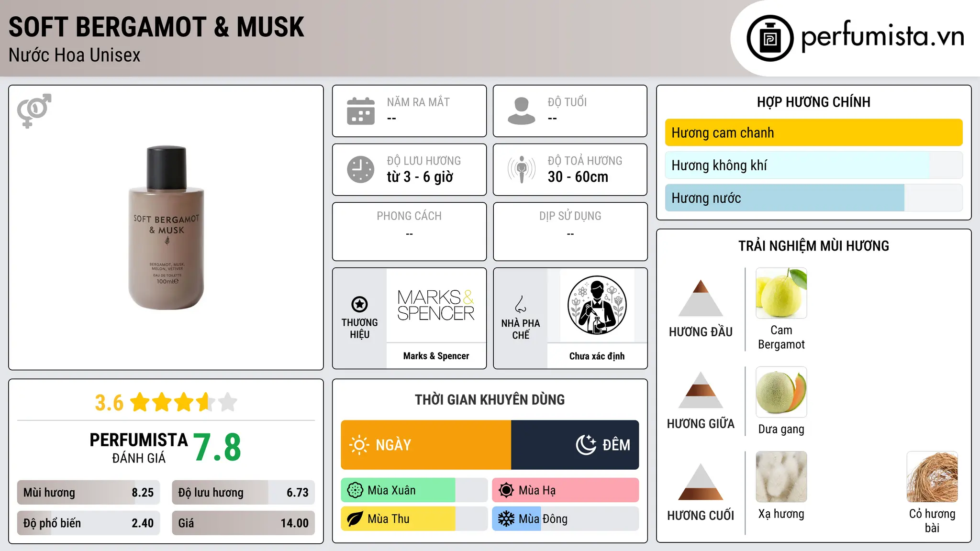Click the SOFT BERGAMOT & MUSK title
Image resolution: width=980 pixels, height=551 pixels.
pyautogui.click(x=156, y=27)
